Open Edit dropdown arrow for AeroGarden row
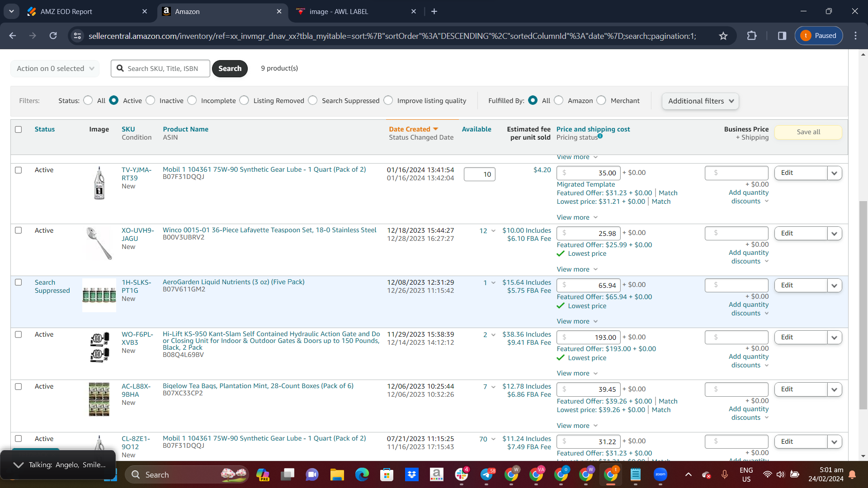 835,286
